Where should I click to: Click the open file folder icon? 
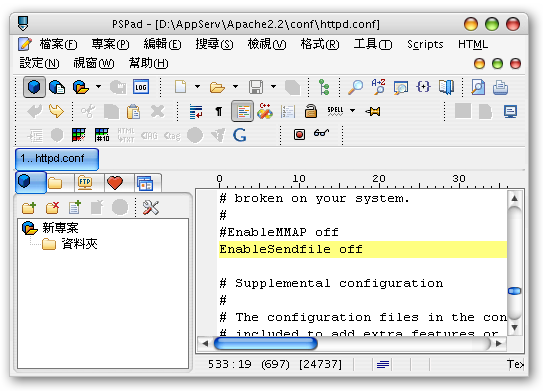[x=217, y=87]
